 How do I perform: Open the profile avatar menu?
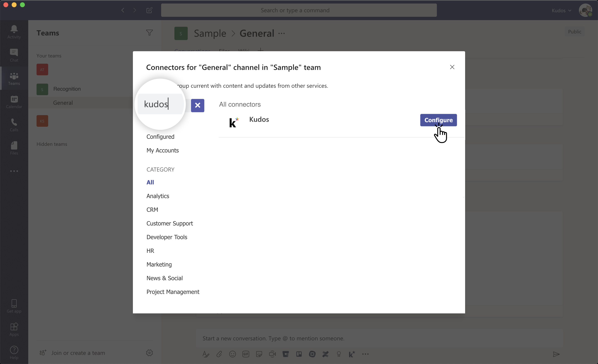585,10
